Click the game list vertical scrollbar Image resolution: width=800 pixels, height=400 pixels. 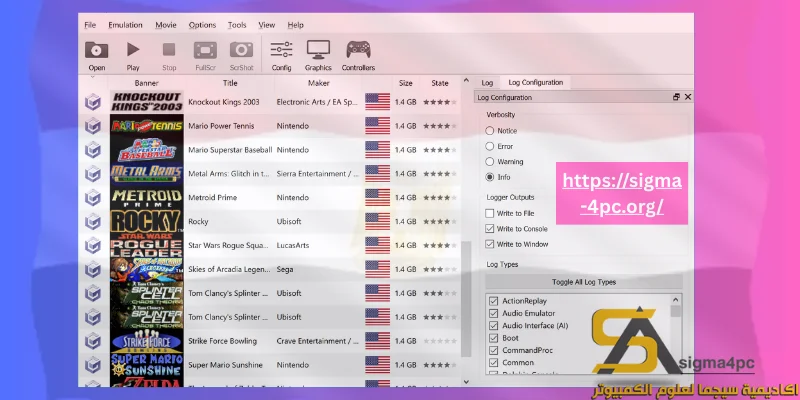pos(466,299)
